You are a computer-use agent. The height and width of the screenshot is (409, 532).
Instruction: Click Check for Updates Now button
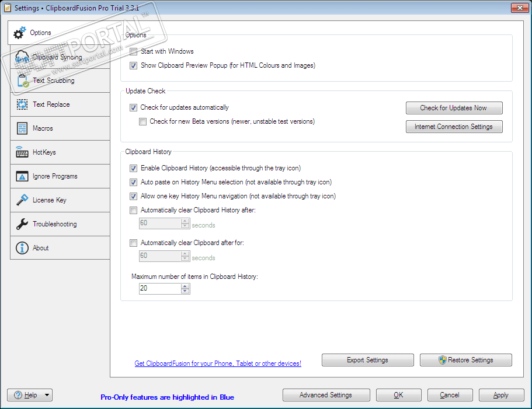[454, 108]
